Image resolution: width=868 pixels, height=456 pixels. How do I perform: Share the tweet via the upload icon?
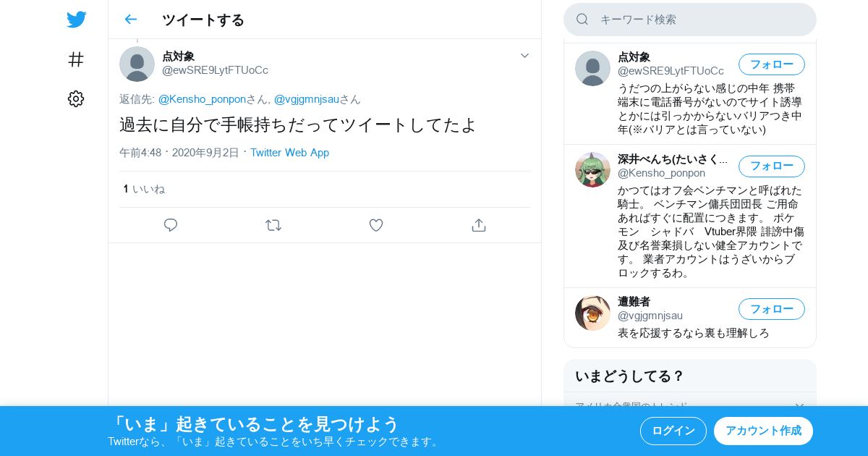click(x=479, y=225)
